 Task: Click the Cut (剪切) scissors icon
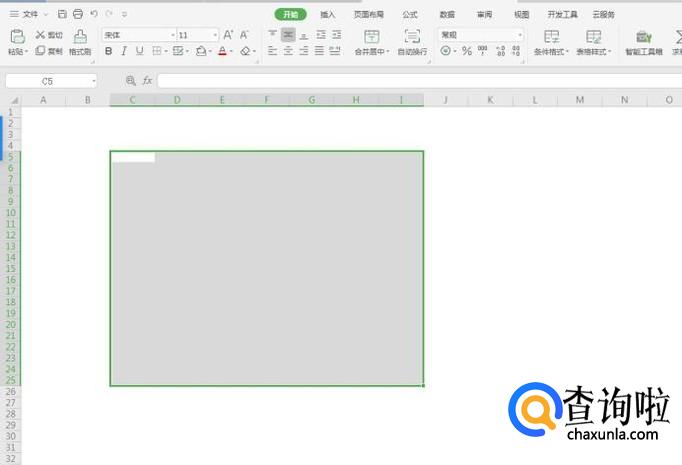[41, 34]
